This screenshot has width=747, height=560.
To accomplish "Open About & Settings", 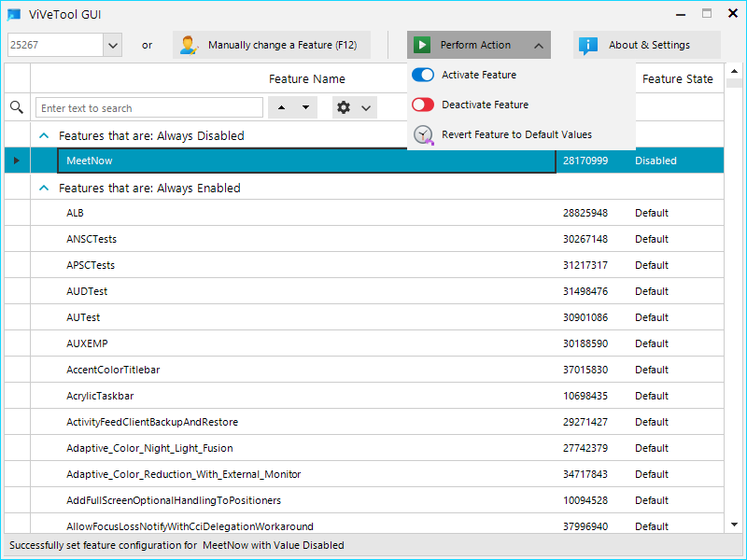I will pos(647,45).
